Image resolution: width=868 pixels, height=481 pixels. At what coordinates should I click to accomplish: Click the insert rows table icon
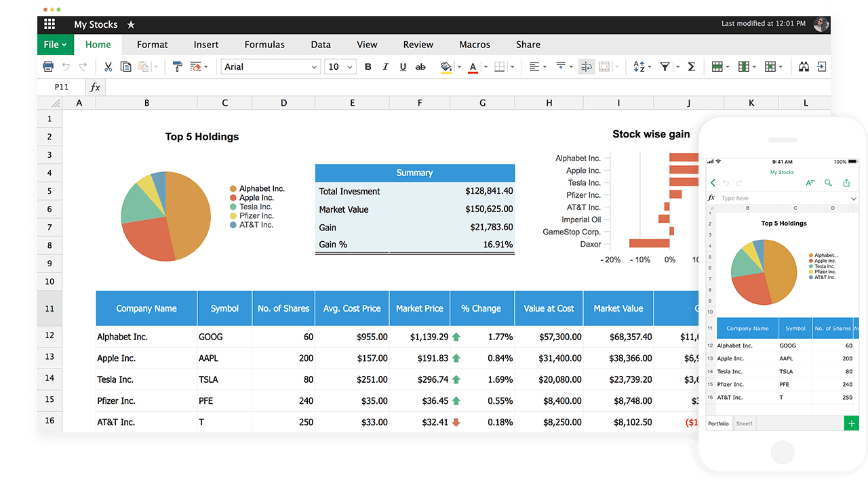(717, 66)
